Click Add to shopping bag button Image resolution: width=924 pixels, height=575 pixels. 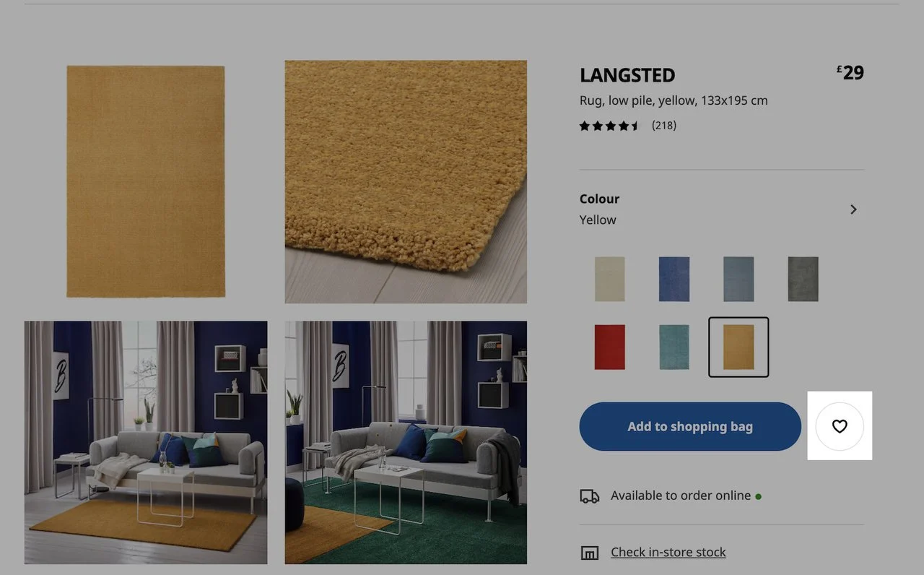coord(690,426)
